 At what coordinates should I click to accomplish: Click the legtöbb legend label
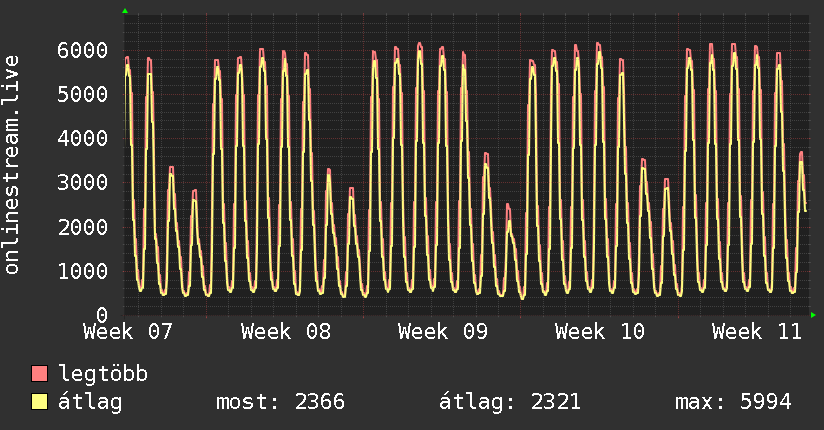pos(103,374)
